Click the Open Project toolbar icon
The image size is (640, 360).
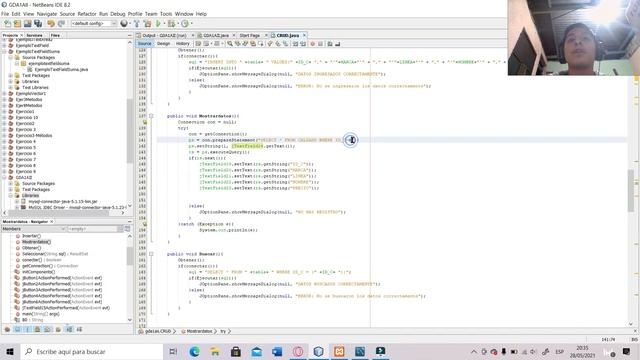coord(28,24)
